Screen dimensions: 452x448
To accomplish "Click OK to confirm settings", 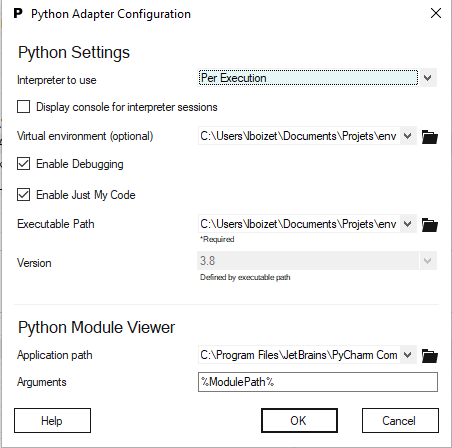I will pyautogui.click(x=299, y=421).
